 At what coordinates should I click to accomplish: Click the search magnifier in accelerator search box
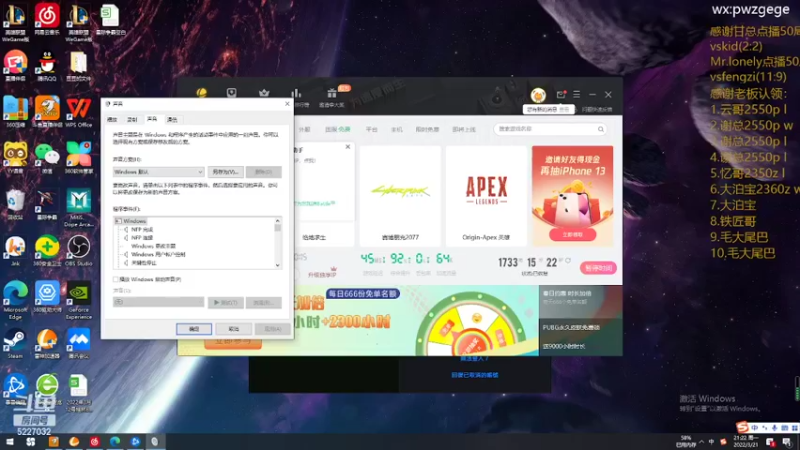tap(601, 129)
